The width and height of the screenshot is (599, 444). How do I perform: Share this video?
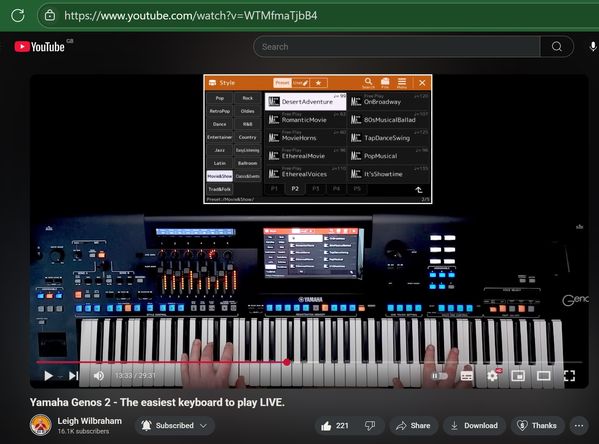coord(413,426)
